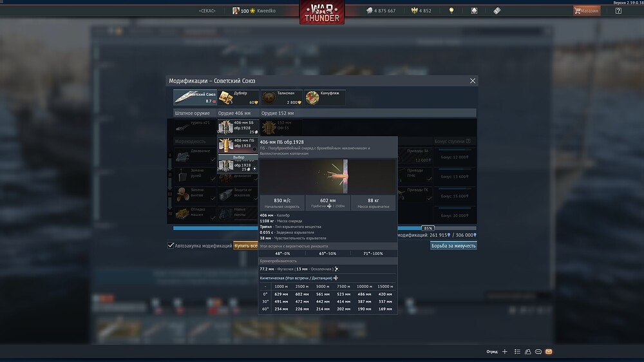Click the Отряд plus add-squad icon
This screenshot has width=644, height=362.
(505, 352)
